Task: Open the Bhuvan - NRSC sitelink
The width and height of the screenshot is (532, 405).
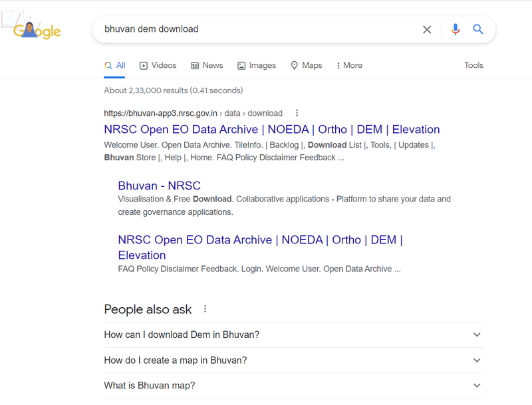Action: coord(160,186)
